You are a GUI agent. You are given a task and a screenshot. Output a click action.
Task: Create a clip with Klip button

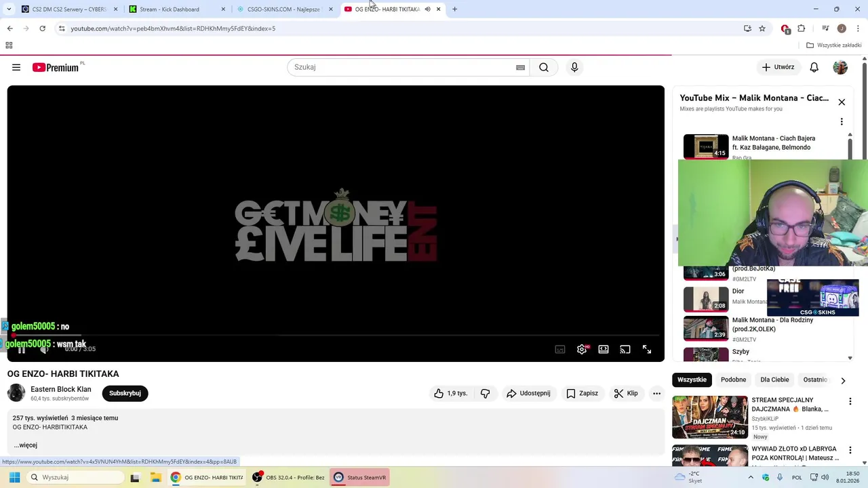tap(626, 393)
